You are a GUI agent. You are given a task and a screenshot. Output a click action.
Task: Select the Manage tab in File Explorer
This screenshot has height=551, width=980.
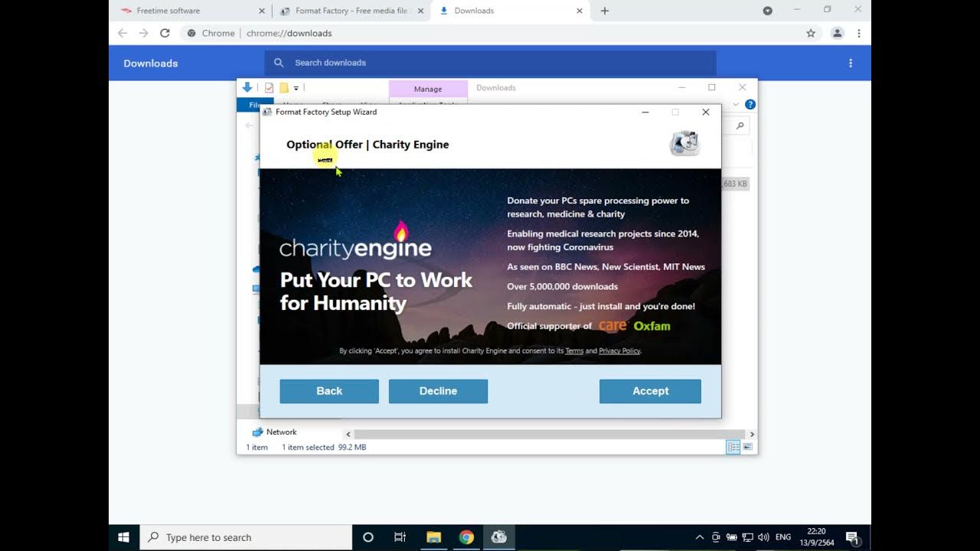[428, 89]
